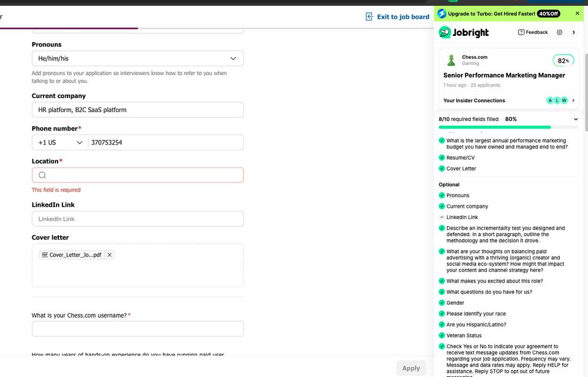The width and height of the screenshot is (588, 377).
Task: Remove the Cover_Letter pdf attachment
Action: pos(109,255)
